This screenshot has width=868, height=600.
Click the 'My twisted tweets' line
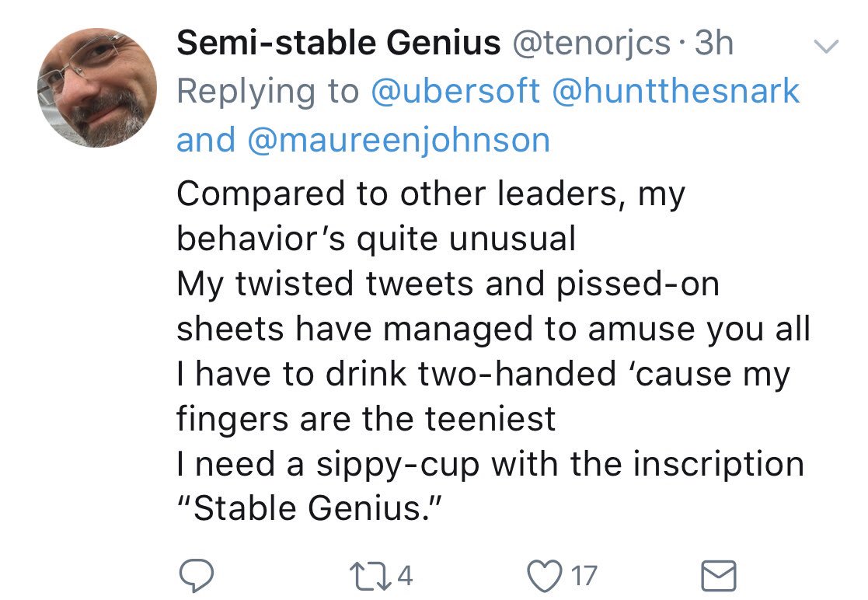tap(448, 285)
